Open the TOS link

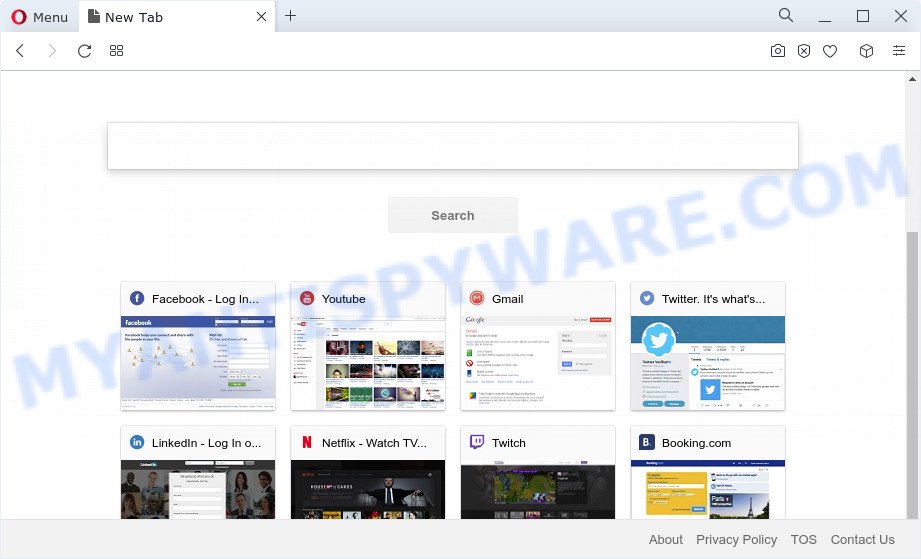pos(804,540)
